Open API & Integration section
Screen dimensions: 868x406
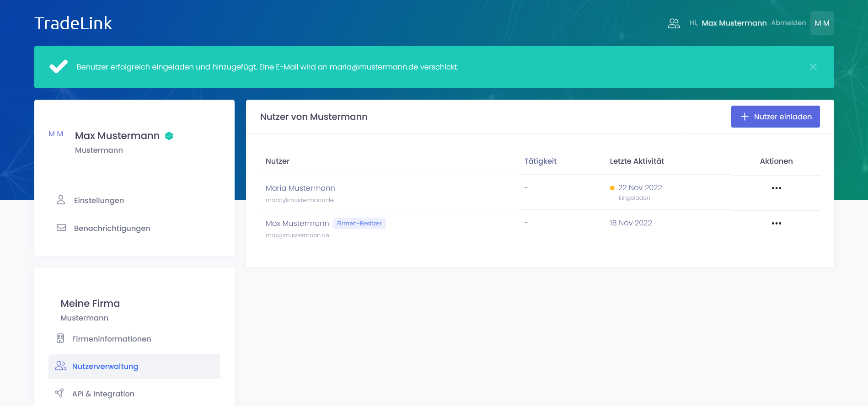[x=103, y=394]
